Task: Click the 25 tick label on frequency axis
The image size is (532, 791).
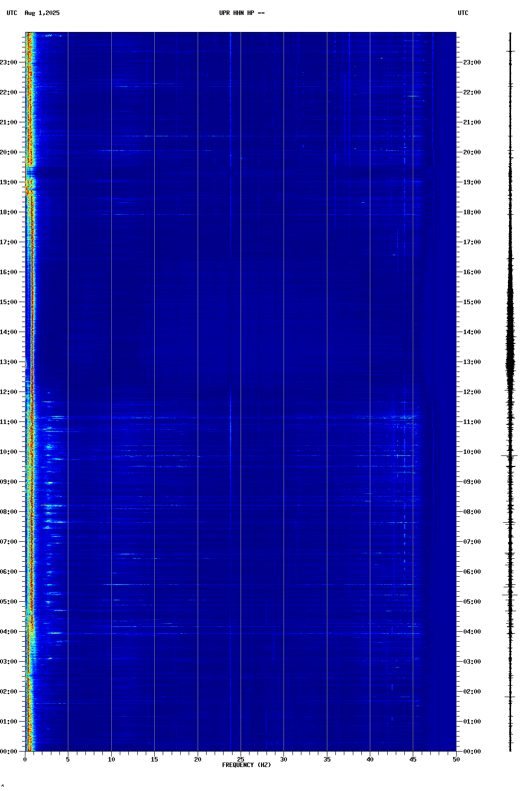Action: [x=241, y=760]
